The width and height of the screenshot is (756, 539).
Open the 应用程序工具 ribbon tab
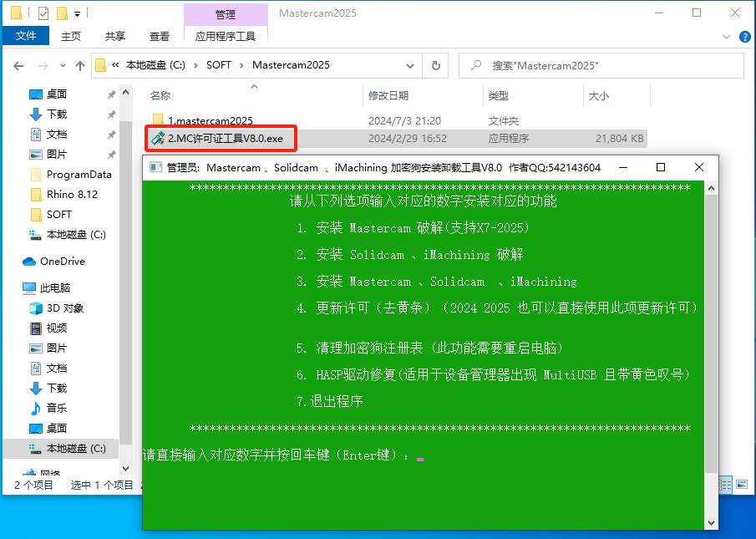click(226, 36)
